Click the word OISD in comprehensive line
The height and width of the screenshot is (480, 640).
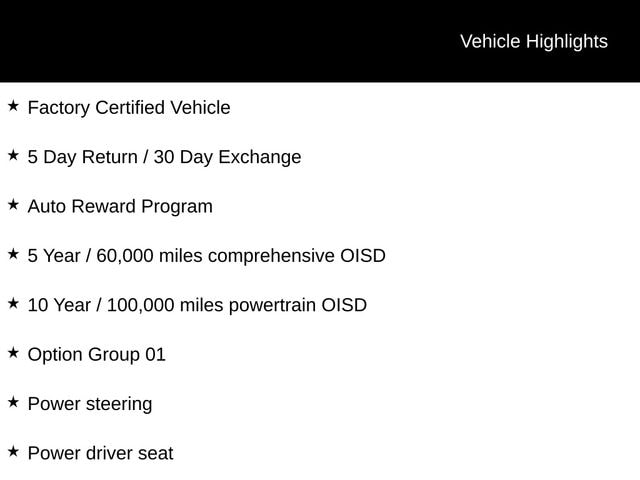pyautogui.click(x=363, y=256)
